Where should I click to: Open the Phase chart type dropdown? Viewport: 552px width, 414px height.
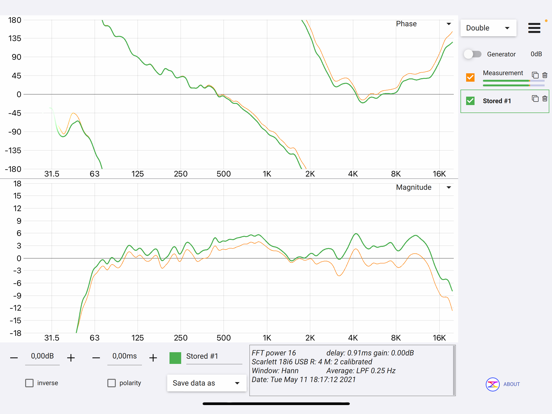[424, 24]
